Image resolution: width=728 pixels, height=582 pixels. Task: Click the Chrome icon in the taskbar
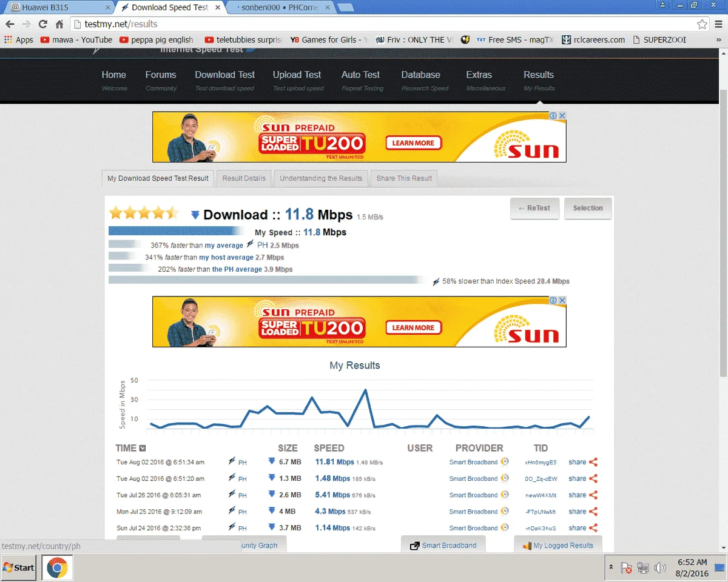57,568
